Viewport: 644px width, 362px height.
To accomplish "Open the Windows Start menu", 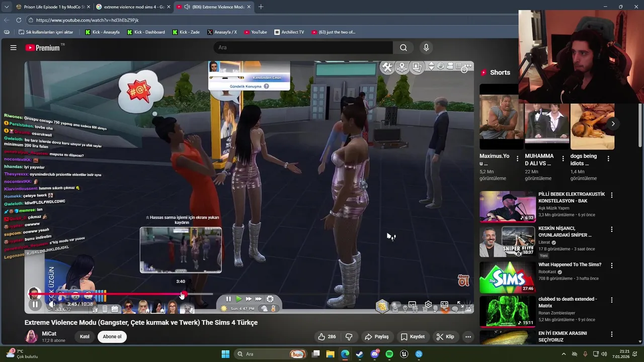I will click(x=225, y=354).
